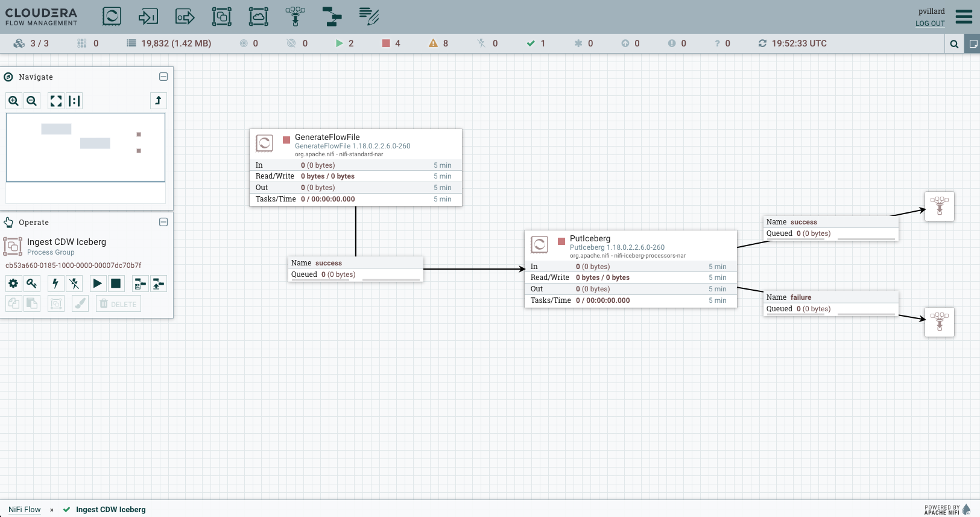Collapse the Operate panel
The width and height of the screenshot is (980, 517).
pos(163,222)
